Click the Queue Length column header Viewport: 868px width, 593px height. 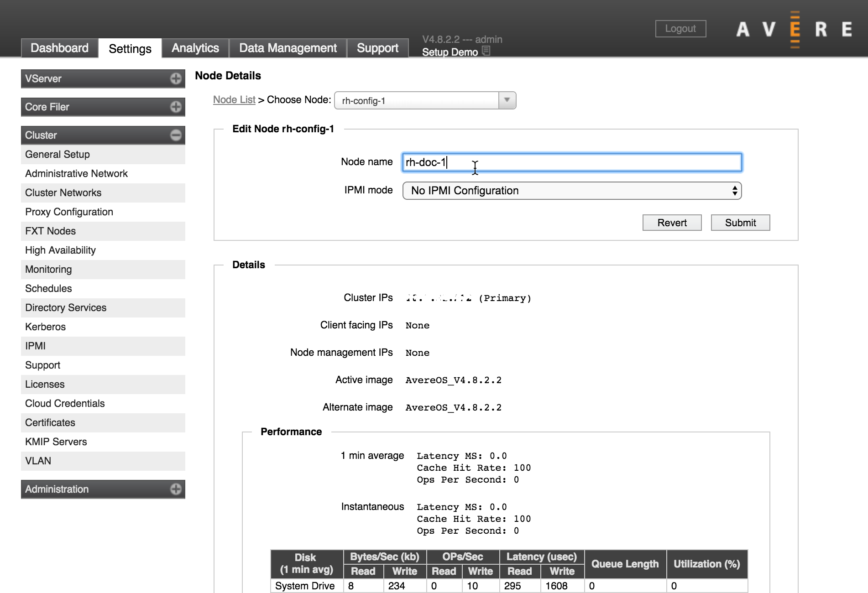tap(625, 564)
